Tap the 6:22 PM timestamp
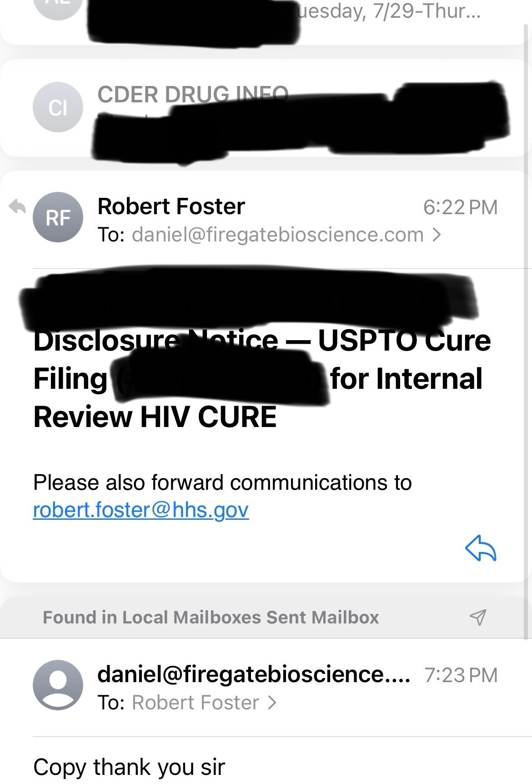The image size is (532, 784). pos(461,207)
